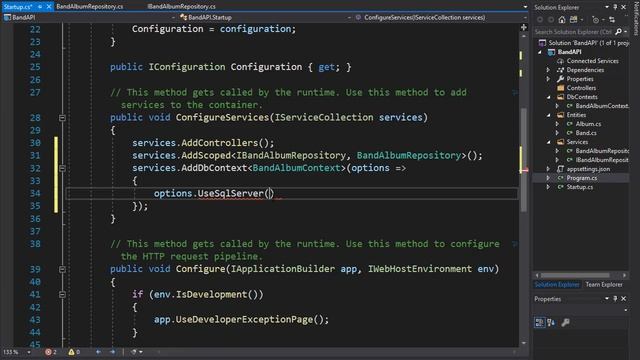Collapse the Configure method outline at line 39
The height and width of the screenshot is (360, 640).
tap(62, 269)
